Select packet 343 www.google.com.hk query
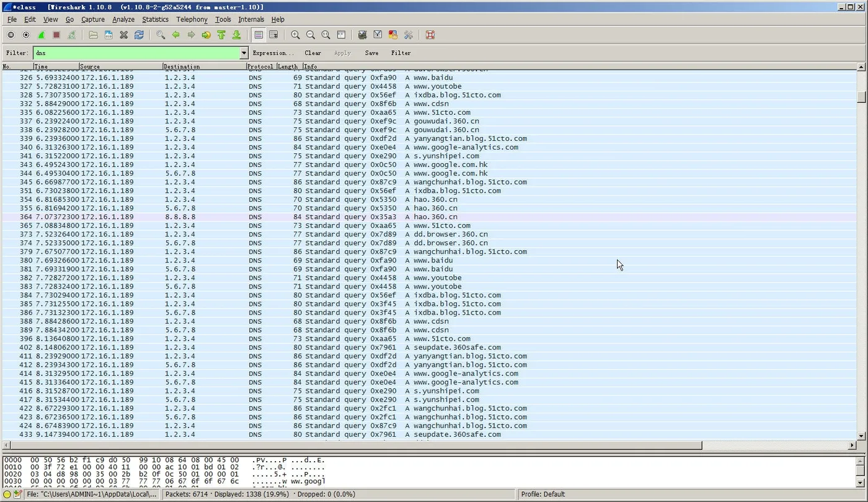The height and width of the screenshot is (502, 868). pos(429,165)
